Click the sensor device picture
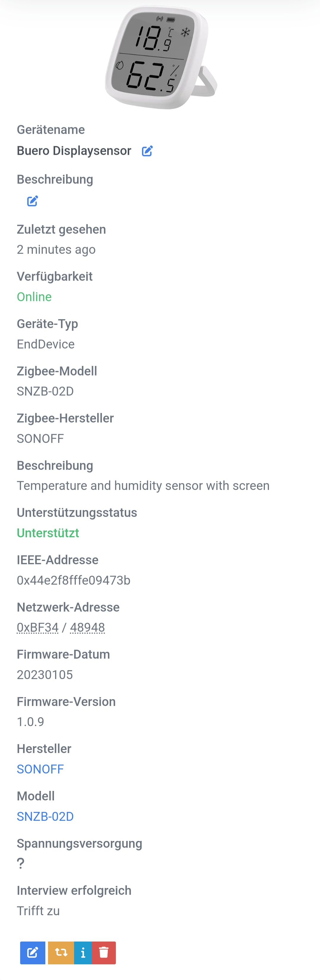 click(161, 58)
